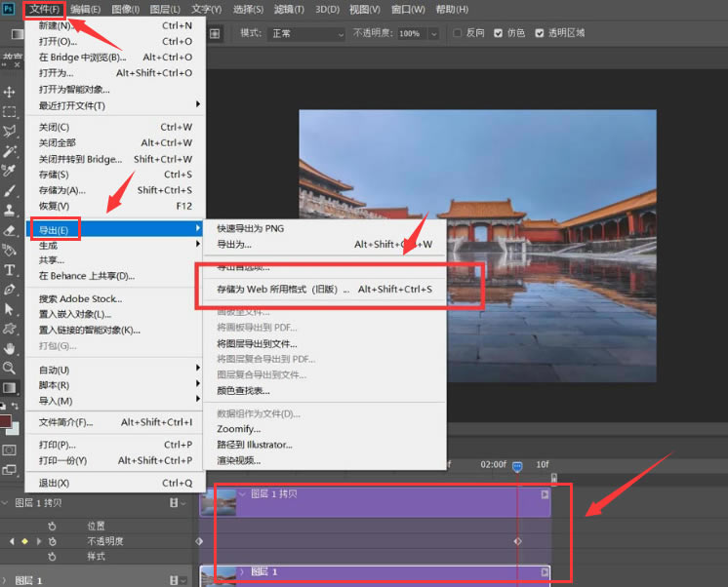Select the Custom Shape tool
Viewport: 728px width, 587px height.
[x=10, y=329]
